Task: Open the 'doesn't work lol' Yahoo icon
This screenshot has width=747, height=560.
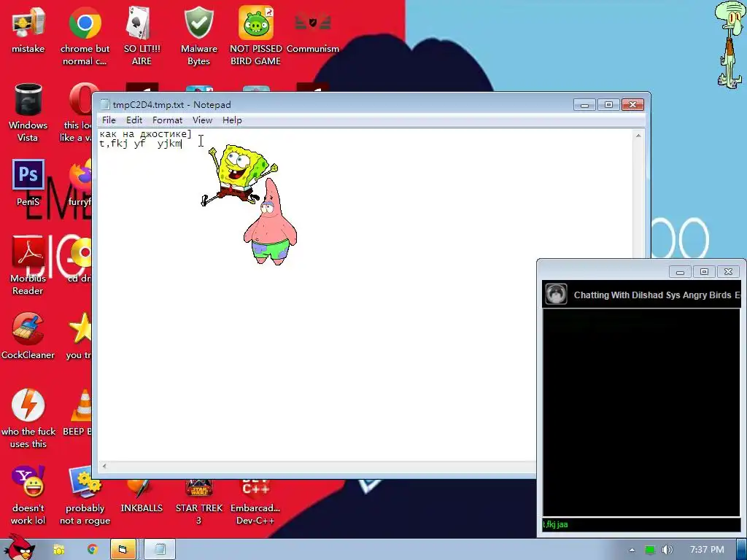Action: pos(28,495)
